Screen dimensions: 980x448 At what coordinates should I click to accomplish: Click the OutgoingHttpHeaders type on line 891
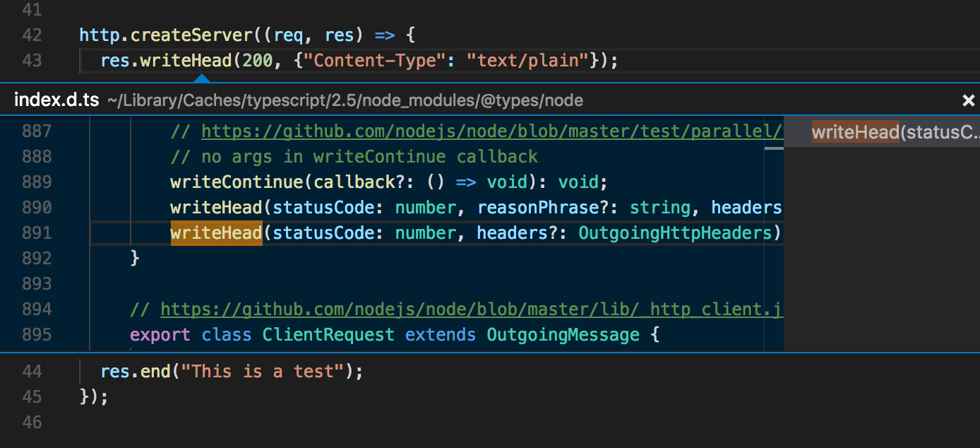click(x=675, y=232)
